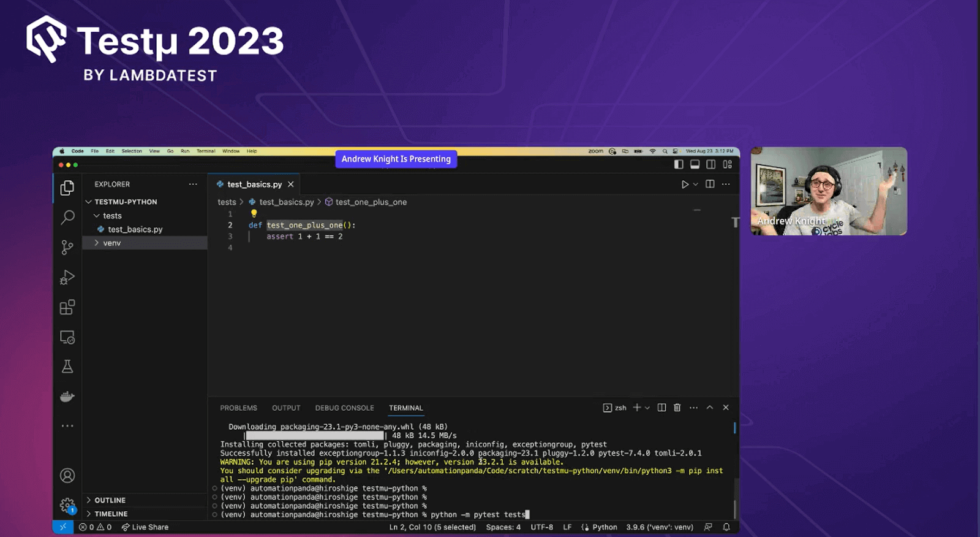This screenshot has height=537, width=980.
Task: Open the Terminal menu in menu bar
Action: (x=206, y=151)
